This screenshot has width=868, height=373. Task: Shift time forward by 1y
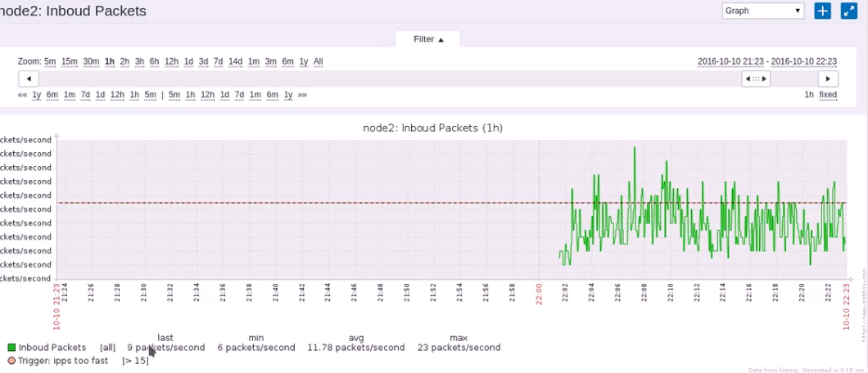[288, 95]
